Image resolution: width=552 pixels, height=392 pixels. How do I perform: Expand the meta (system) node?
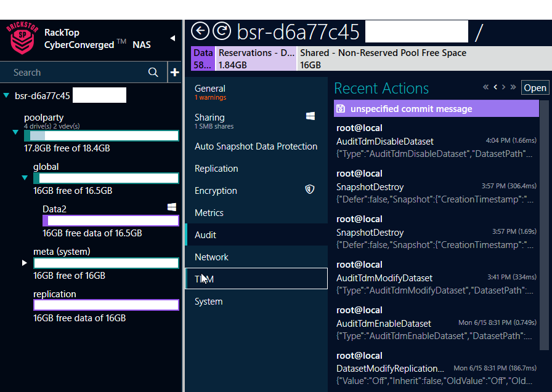pyautogui.click(x=24, y=263)
